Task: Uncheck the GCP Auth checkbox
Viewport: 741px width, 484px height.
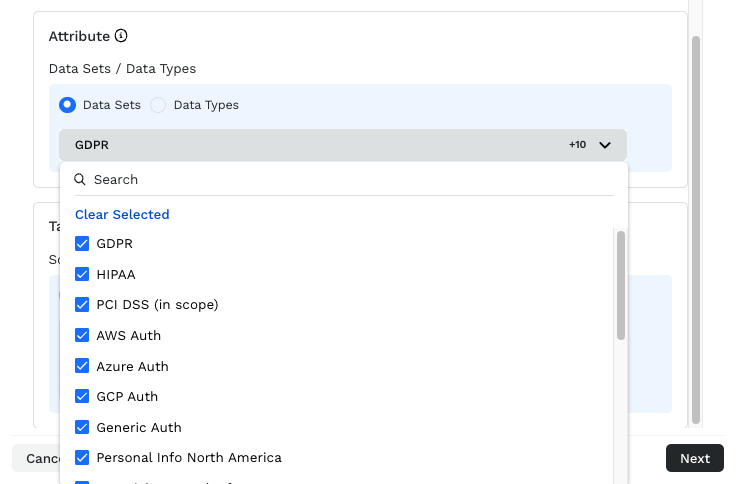Action: pyautogui.click(x=82, y=397)
